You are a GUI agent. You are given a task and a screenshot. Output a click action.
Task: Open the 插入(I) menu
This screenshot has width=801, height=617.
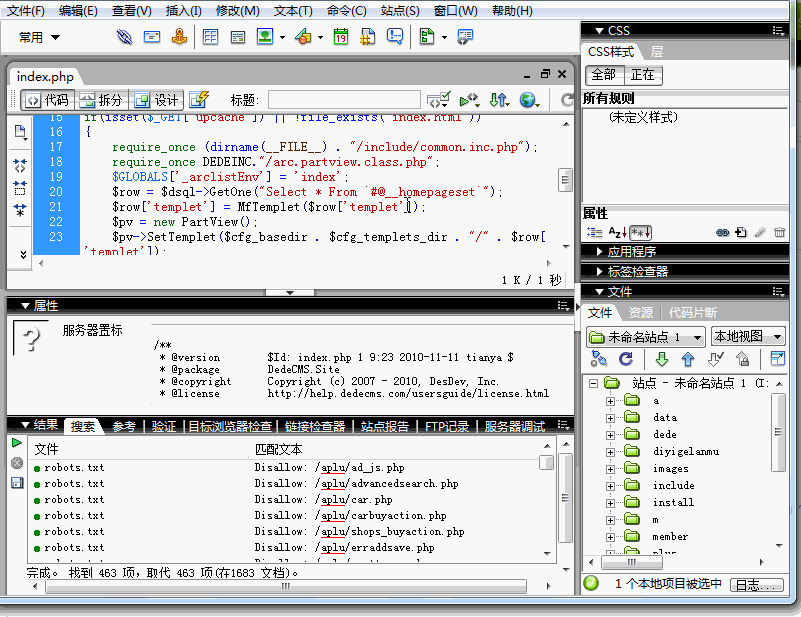(x=183, y=11)
